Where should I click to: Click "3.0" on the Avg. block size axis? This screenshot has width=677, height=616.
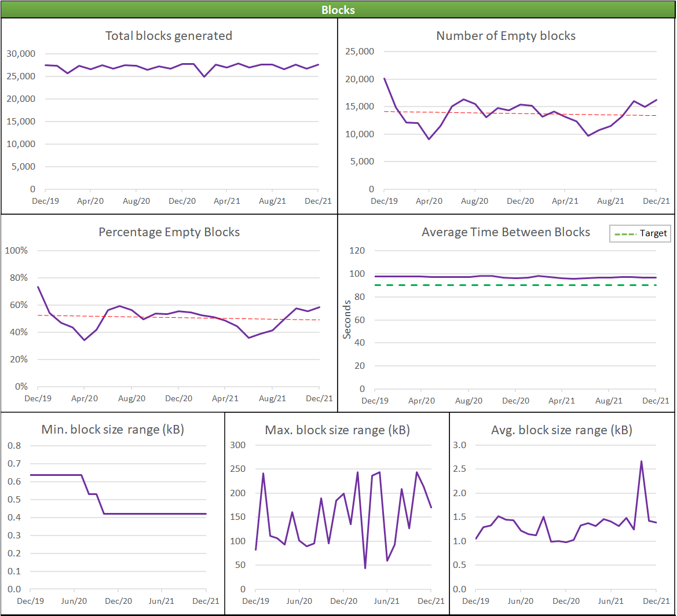(x=460, y=445)
